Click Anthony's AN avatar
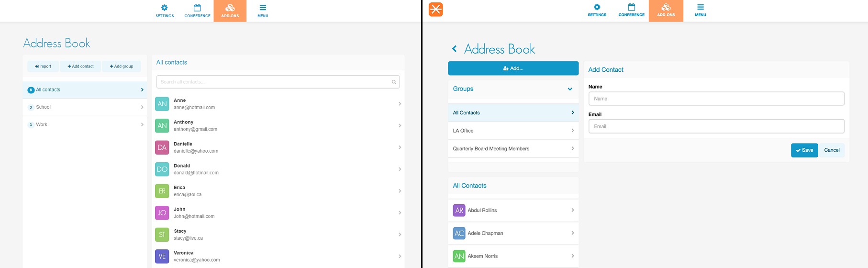The height and width of the screenshot is (268, 868). 162,125
